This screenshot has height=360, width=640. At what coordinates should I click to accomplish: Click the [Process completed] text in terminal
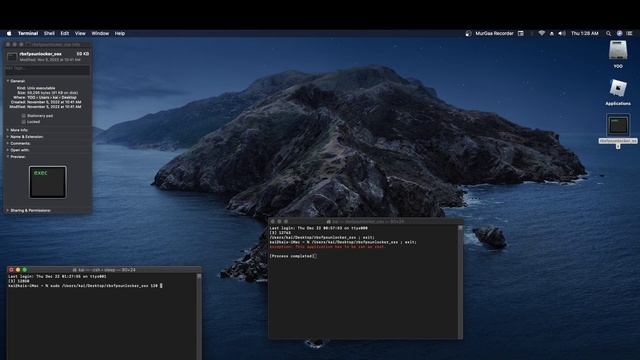pos(293,256)
